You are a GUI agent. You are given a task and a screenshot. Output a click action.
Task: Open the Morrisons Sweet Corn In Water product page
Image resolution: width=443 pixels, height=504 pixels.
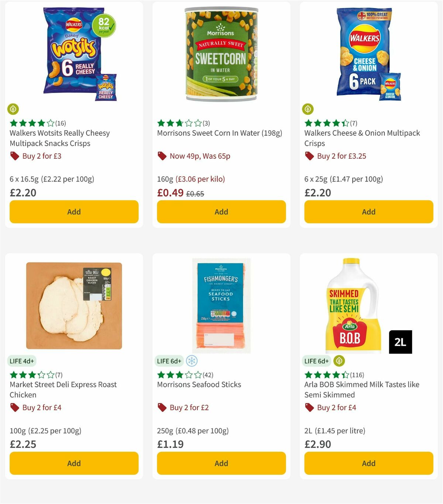pyautogui.click(x=220, y=133)
